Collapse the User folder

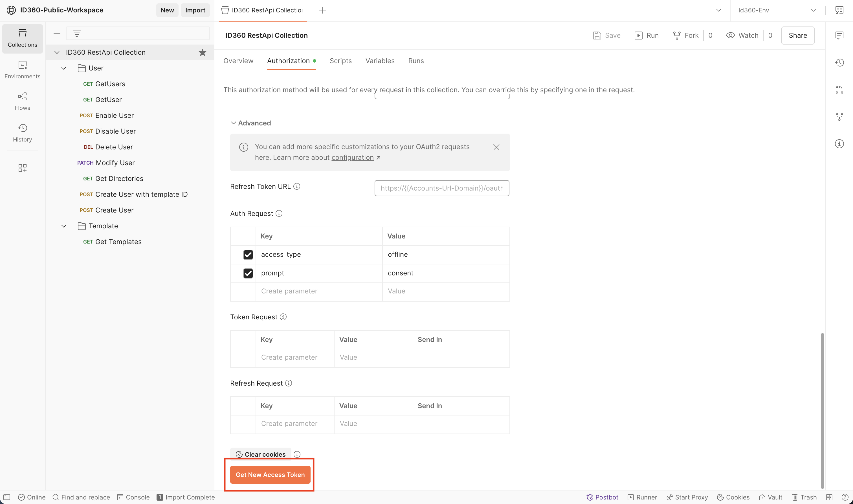(x=63, y=68)
